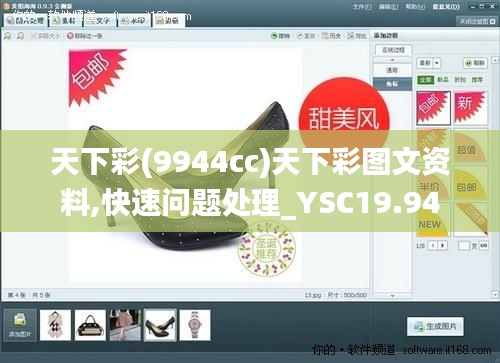Click the red delete this image icon

coord(70,36)
